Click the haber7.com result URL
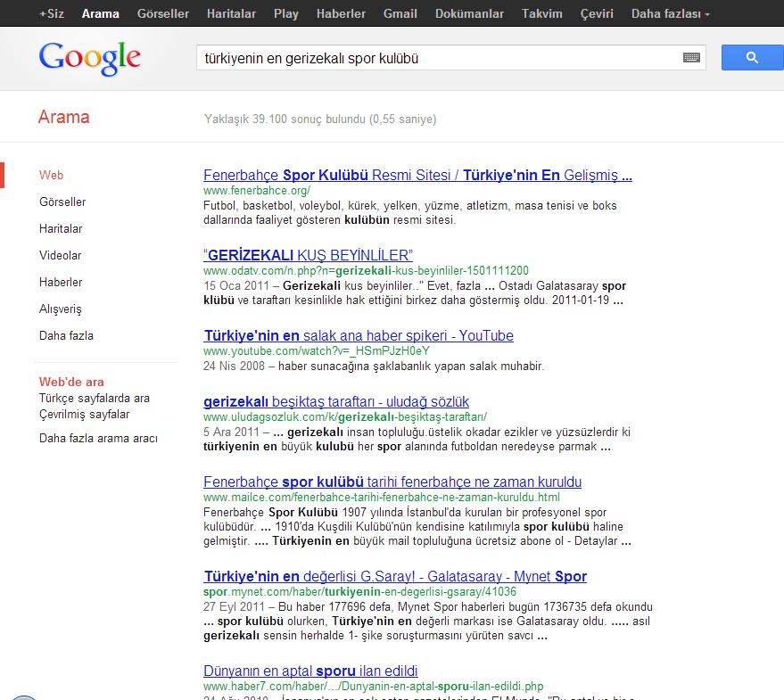 click(373, 686)
